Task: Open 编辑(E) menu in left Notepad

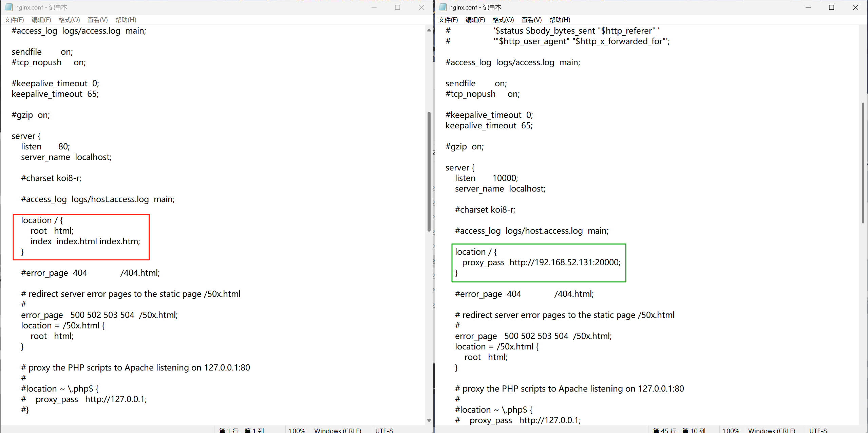Action: pos(41,20)
